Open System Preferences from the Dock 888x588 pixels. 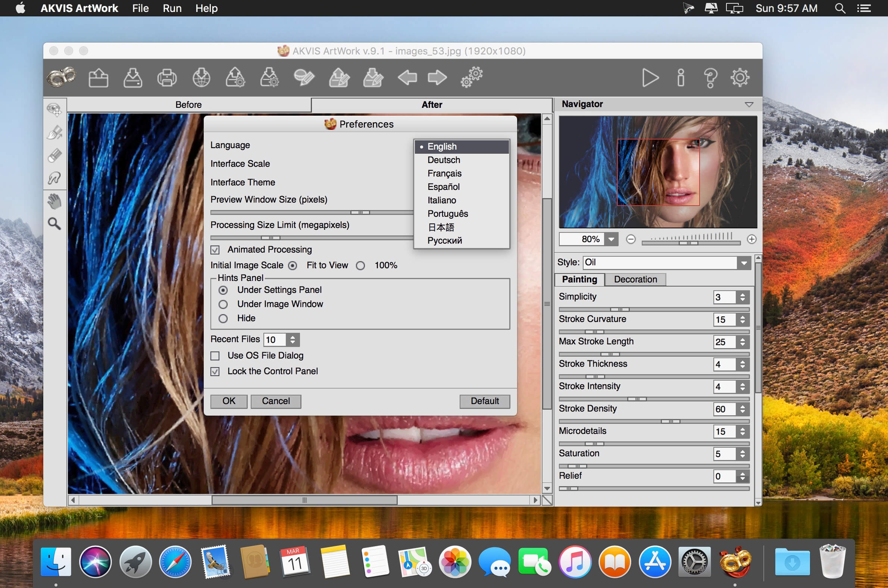694,562
